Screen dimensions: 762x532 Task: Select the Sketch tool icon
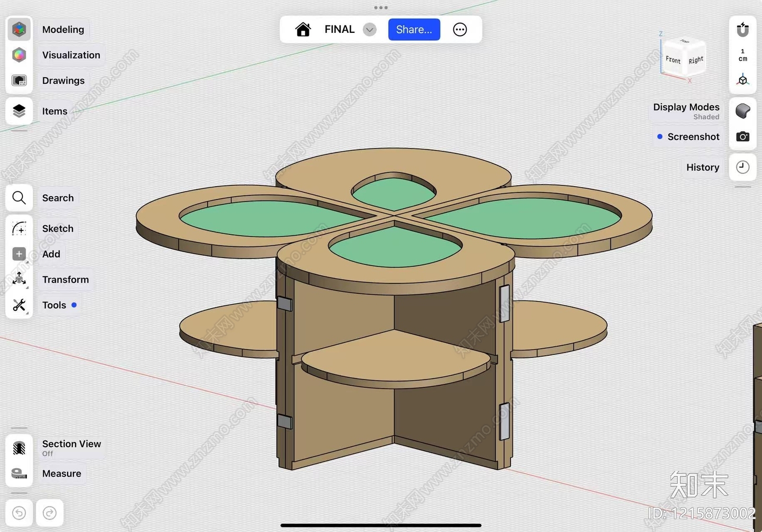[x=19, y=229]
